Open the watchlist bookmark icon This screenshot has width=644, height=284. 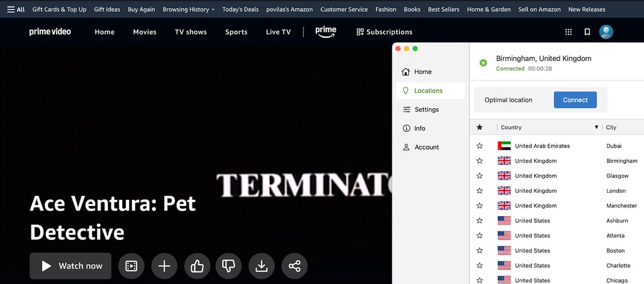[587, 32]
